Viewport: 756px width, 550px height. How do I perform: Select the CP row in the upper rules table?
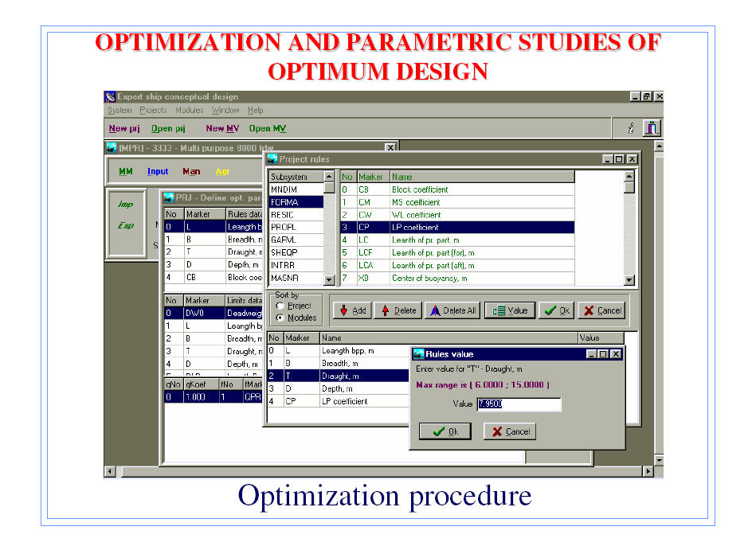(x=457, y=228)
